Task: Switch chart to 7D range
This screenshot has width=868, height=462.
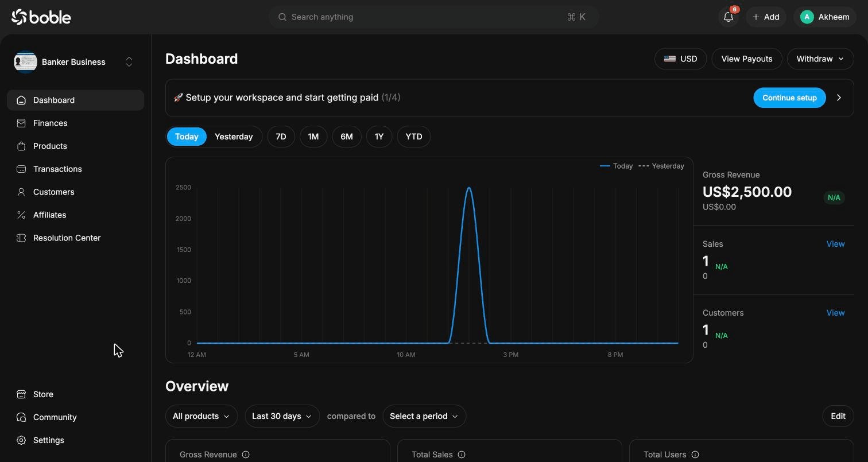Action: 281,137
